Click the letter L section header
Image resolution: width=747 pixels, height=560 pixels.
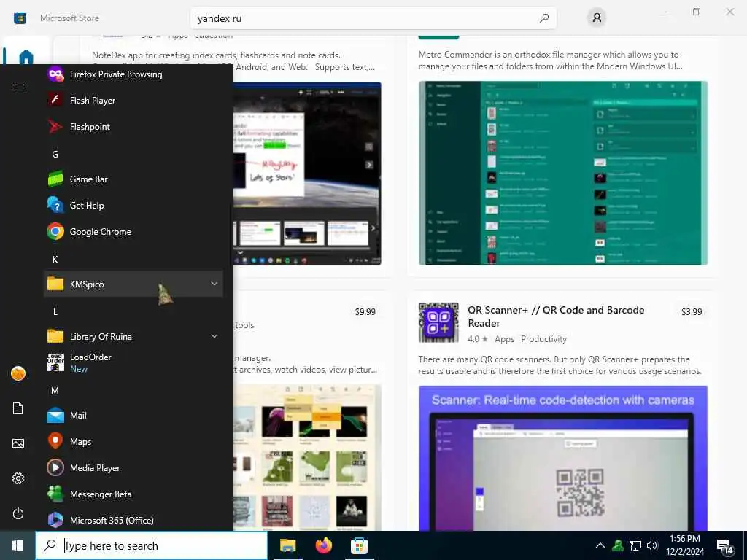(55, 311)
